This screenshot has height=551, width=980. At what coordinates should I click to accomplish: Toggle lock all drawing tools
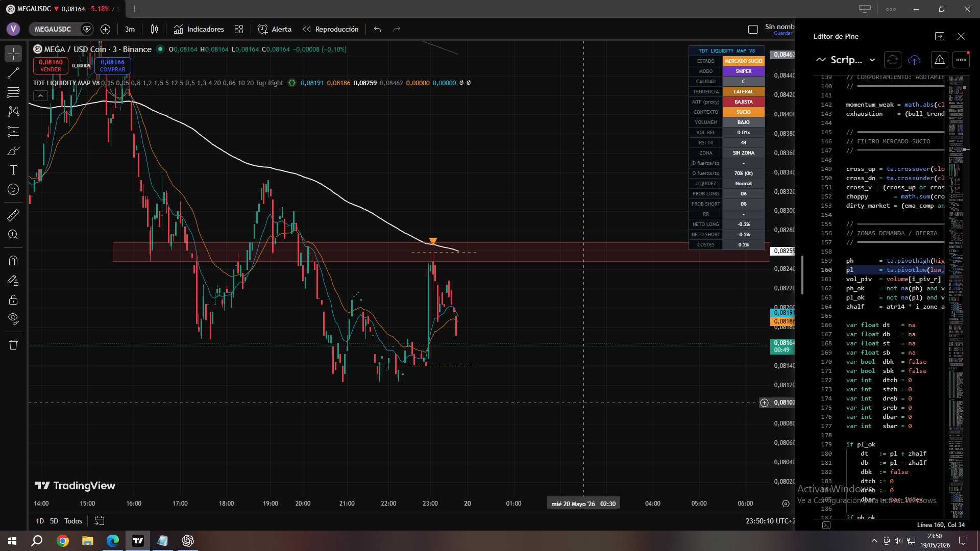(x=13, y=299)
